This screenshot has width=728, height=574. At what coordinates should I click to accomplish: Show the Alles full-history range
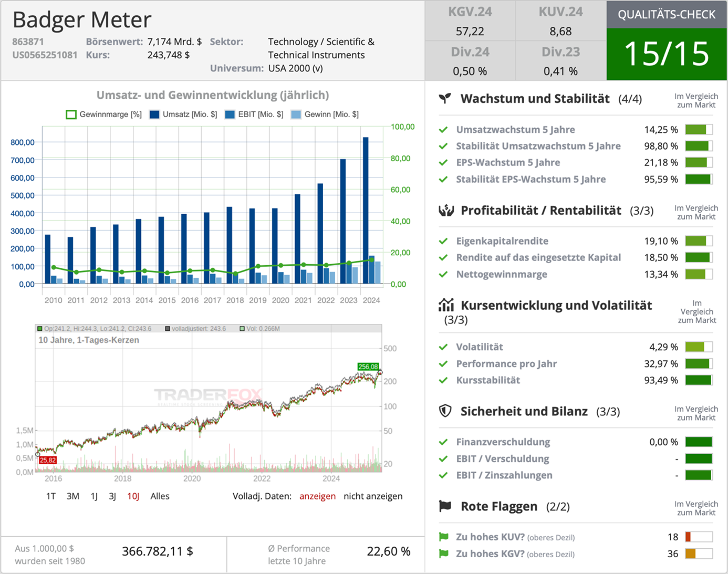tap(160, 496)
